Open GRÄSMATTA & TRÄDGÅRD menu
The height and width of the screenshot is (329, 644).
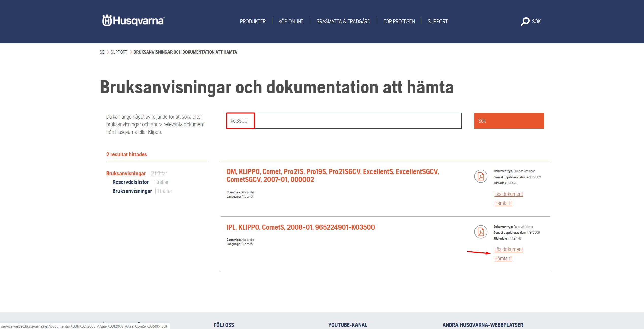pyautogui.click(x=343, y=22)
